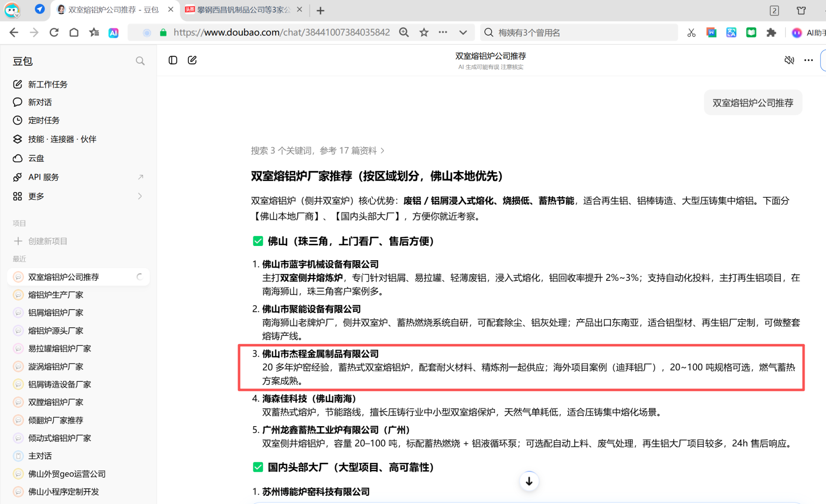Open the 主对话 conversation

(x=79, y=456)
